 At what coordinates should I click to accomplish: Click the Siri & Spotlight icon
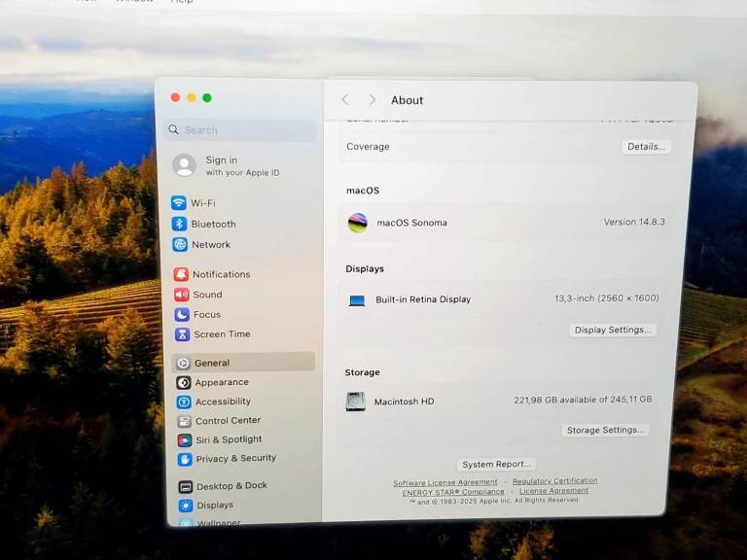tap(184, 439)
